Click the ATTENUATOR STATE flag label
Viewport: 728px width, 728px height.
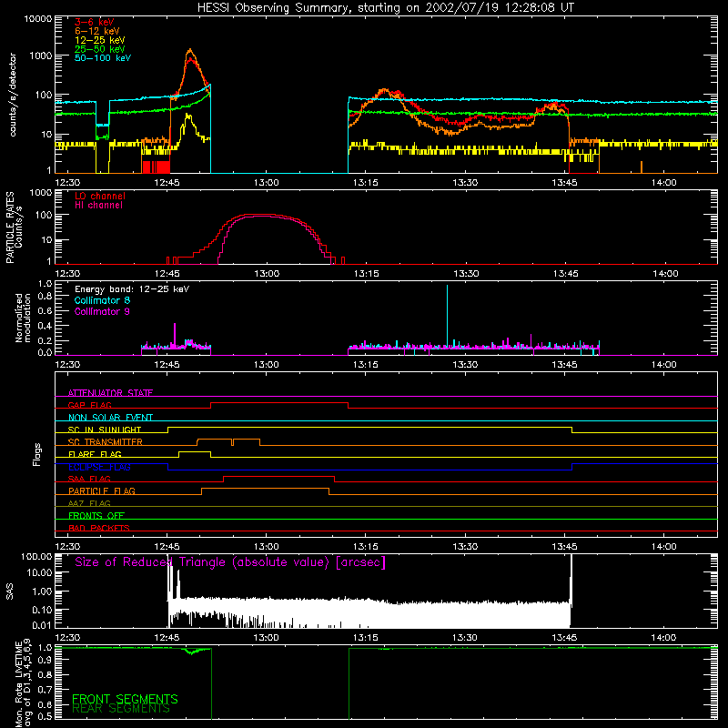(x=110, y=393)
